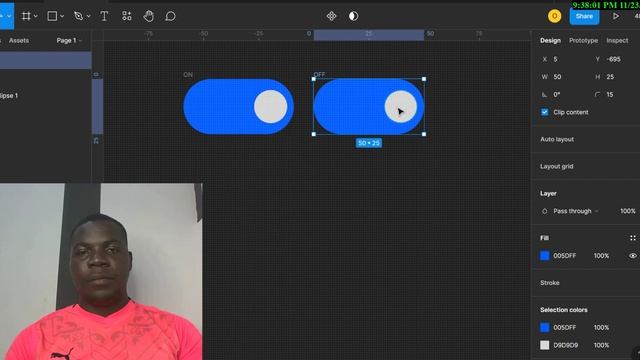Switch to the Assets tab
This screenshot has width=640, height=360.
pyautogui.click(x=19, y=40)
